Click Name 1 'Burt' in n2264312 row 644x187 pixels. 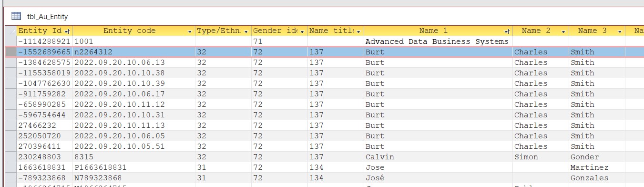pyautogui.click(x=438, y=52)
